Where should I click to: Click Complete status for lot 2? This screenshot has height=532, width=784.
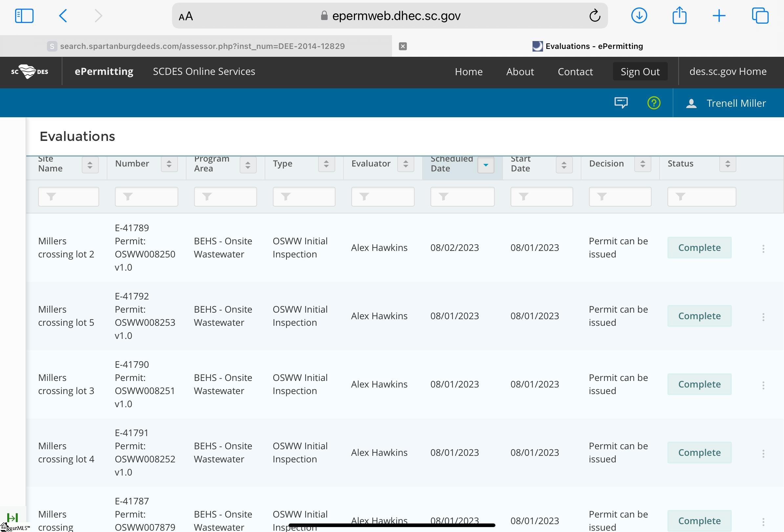point(699,248)
